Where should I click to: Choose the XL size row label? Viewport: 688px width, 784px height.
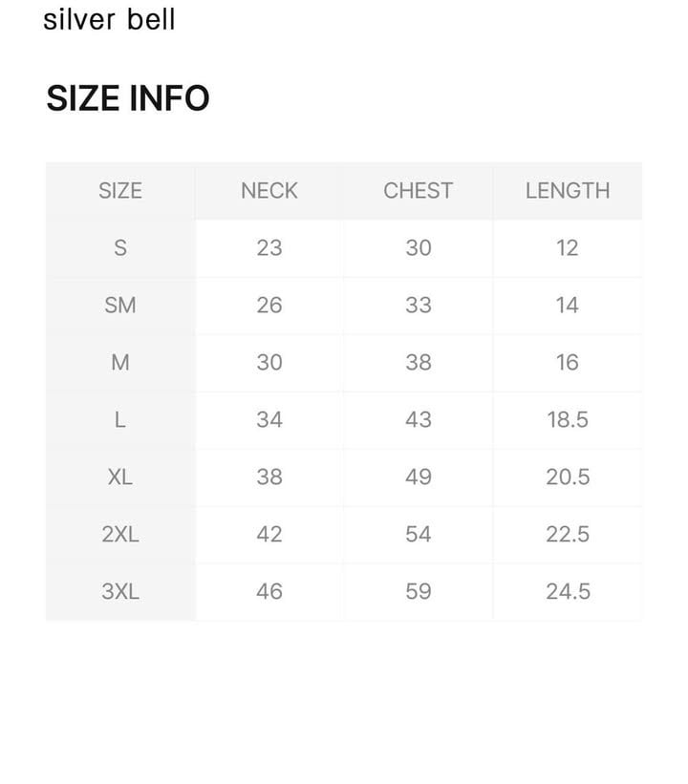point(119,477)
